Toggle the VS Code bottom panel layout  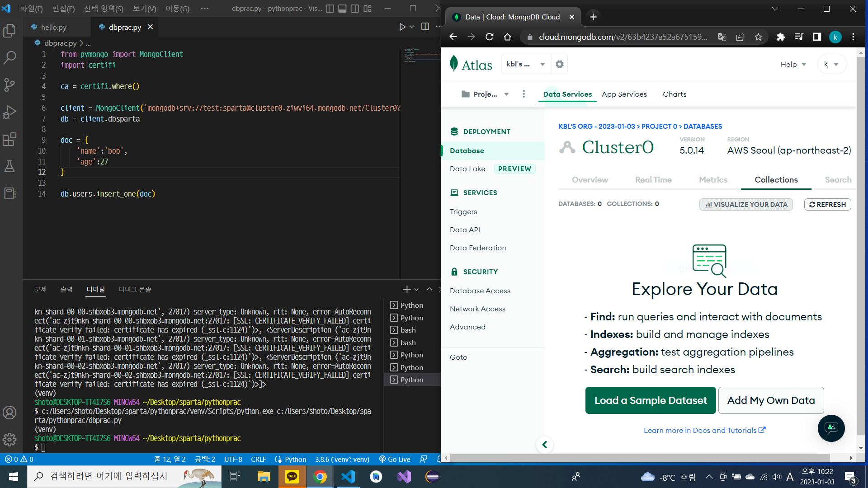(342, 9)
